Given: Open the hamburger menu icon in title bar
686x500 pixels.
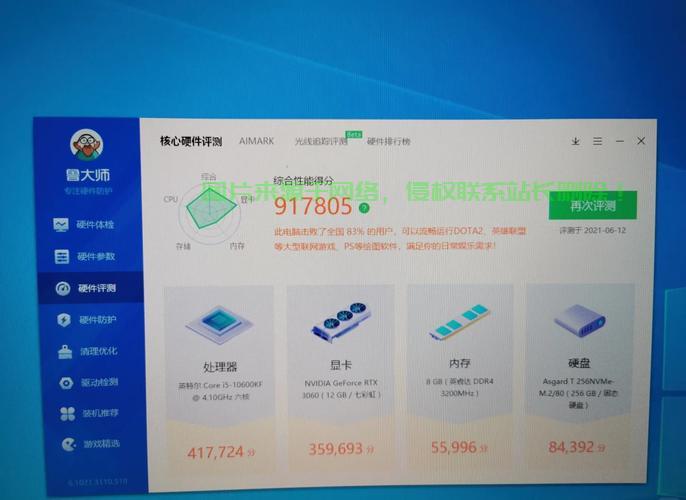Looking at the screenshot, I should click(598, 141).
